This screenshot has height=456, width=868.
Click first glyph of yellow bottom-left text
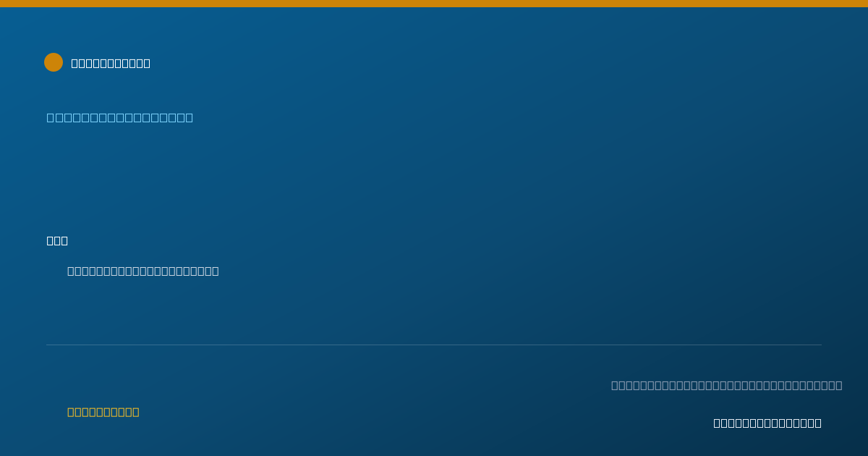pyautogui.click(x=71, y=412)
